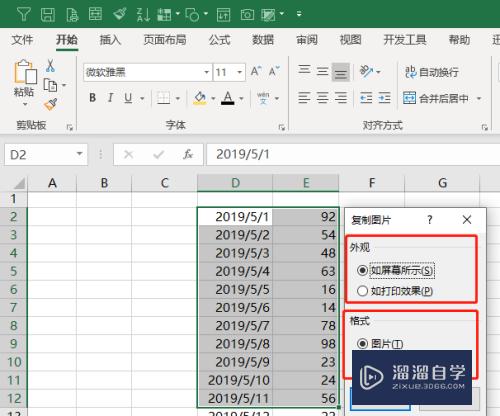Click the sort Z-A icon in quick access toolbar
Image resolution: width=500 pixels, height=416 pixels.
coord(143,14)
